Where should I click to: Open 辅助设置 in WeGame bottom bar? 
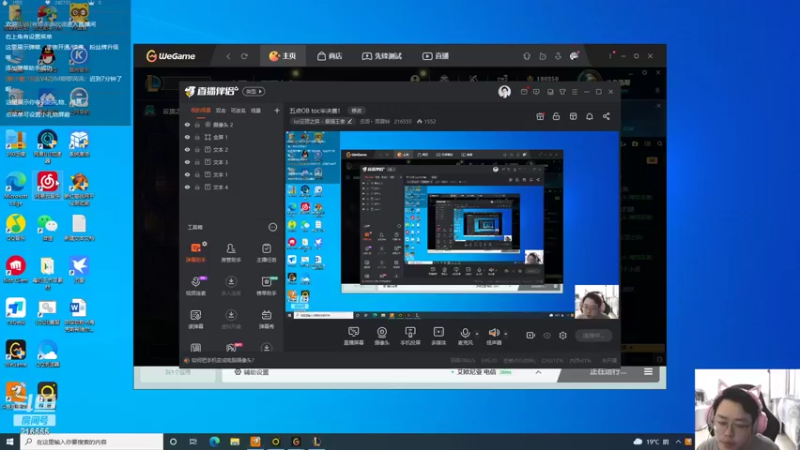(251, 372)
